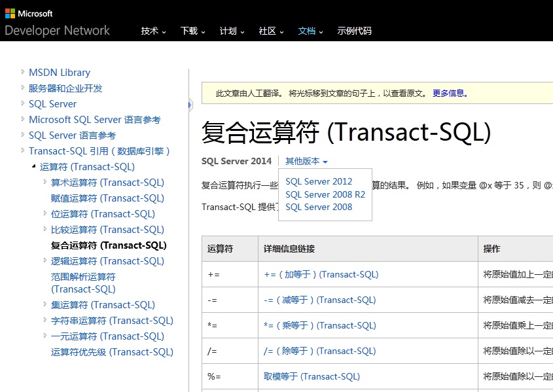Open the 下载 menu
Image resolution: width=553 pixels, height=392 pixels.
coord(192,31)
